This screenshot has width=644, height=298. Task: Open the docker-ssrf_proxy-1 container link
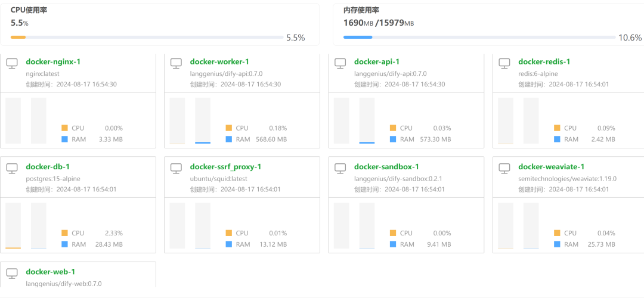click(x=225, y=167)
